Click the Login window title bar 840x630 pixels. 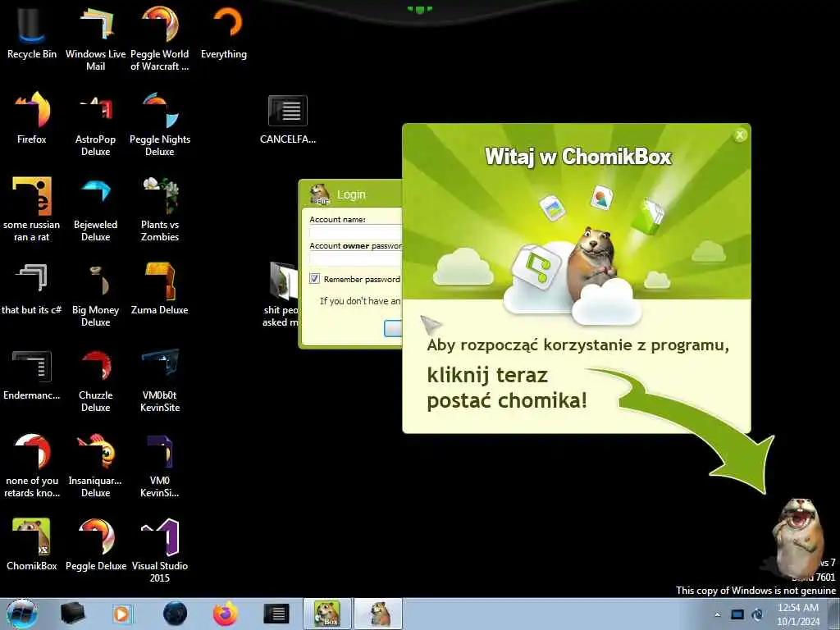[351, 194]
